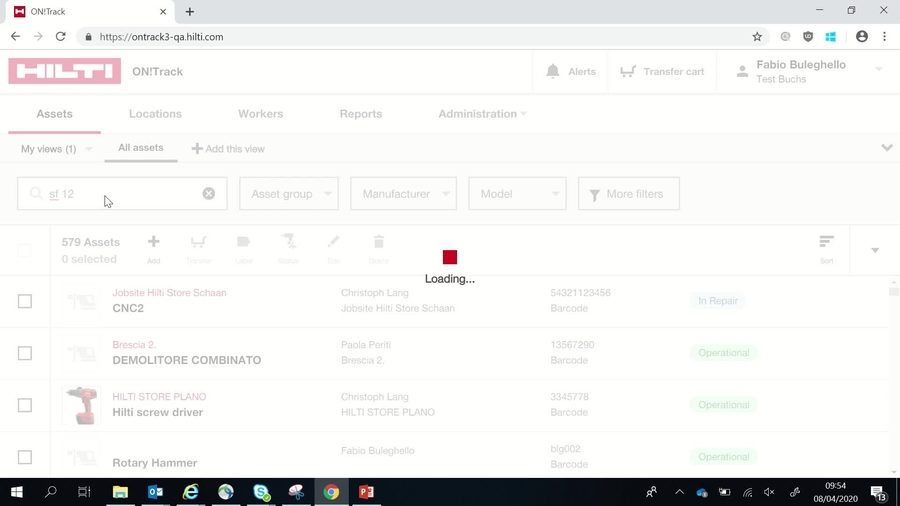Viewport: 900px width, 506px height.
Task: Click the Hilti screw driver thumbnail
Action: pyautogui.click(x=81, y=405)
